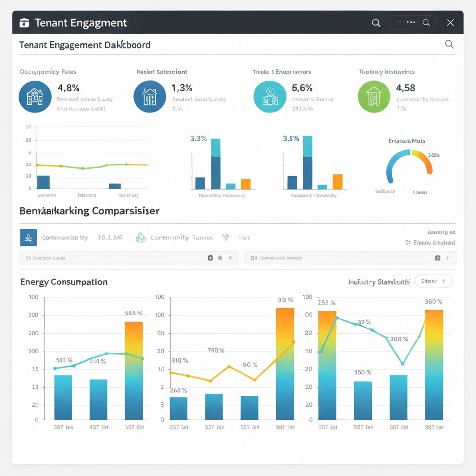Open the three-dot options in the title bar pill
This screenshot has height=476, width=476.
[410, 22]
